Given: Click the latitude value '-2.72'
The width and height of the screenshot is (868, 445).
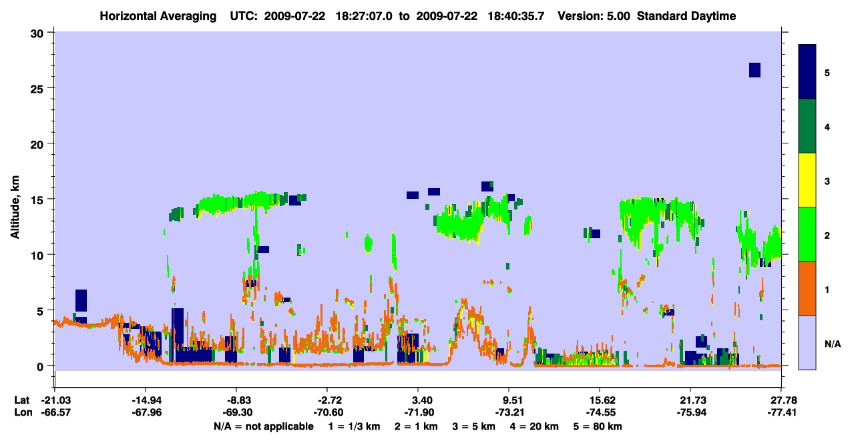Looking at the screenshot, I should pos(329,400).
